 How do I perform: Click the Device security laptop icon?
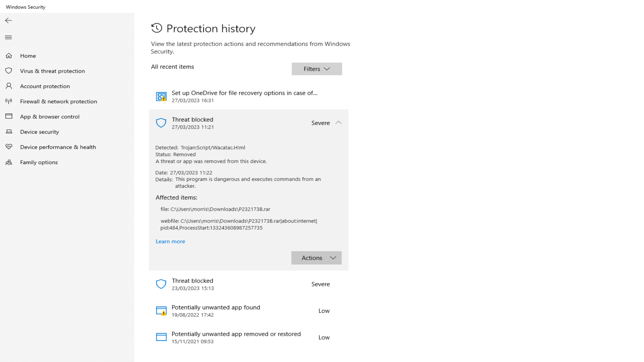tap(9, 132)
